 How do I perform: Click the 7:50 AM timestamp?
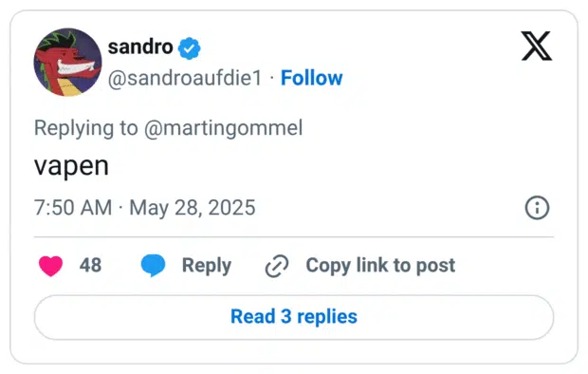point(73,208)
